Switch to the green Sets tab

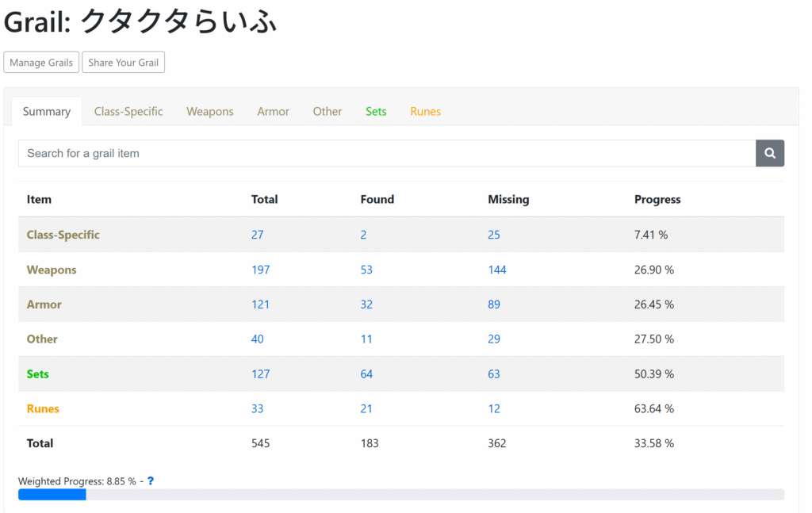(x=376, y=112)
